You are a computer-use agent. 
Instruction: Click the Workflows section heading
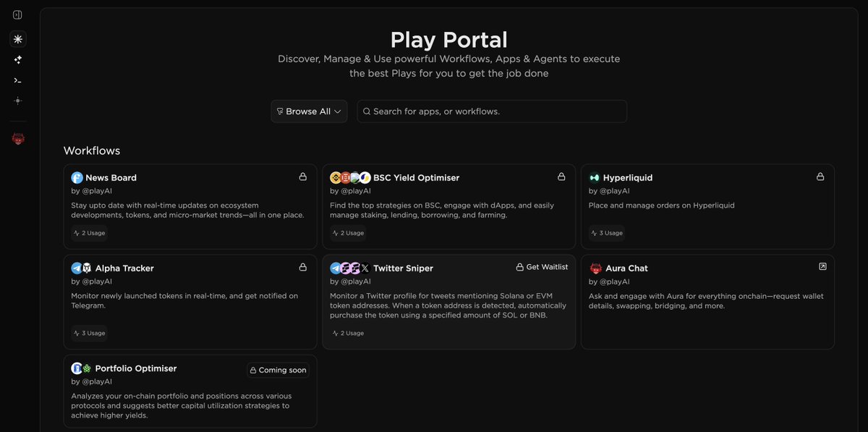92,151
